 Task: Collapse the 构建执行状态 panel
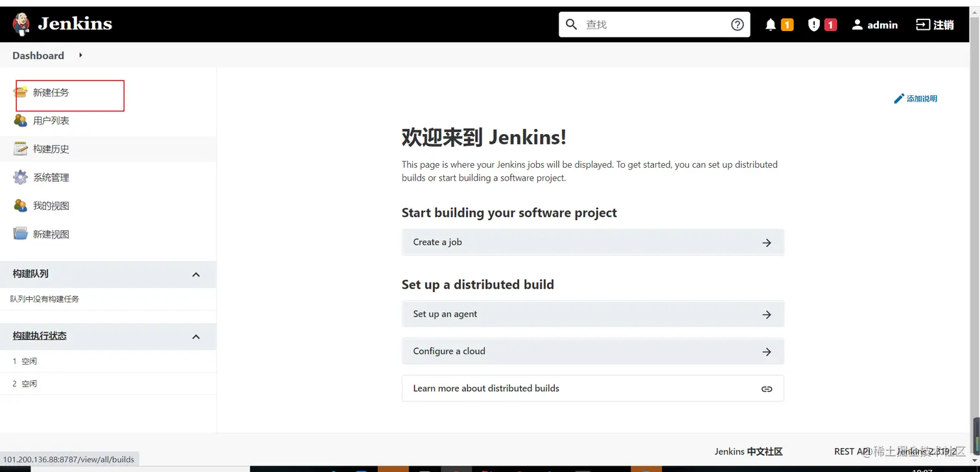[x=196, y=337]
